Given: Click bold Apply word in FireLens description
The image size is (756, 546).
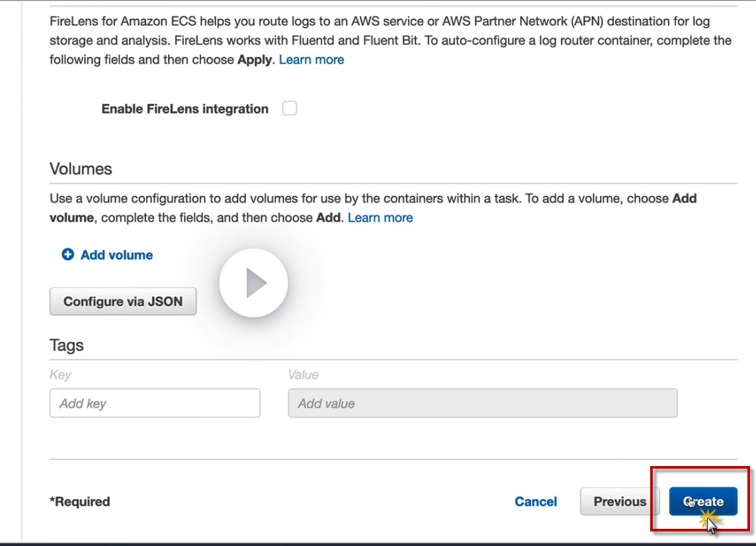Looking at the screenshot, I should coord(255,59).
